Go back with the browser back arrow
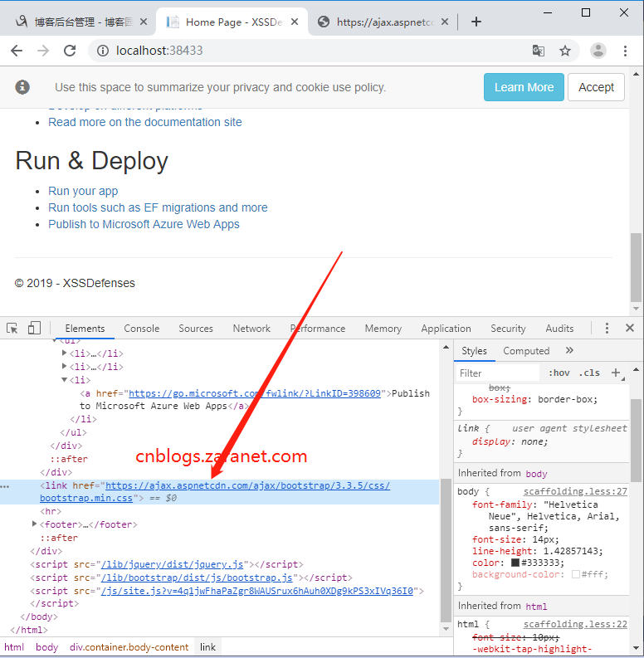644x658 pixels. click(17, 51)
